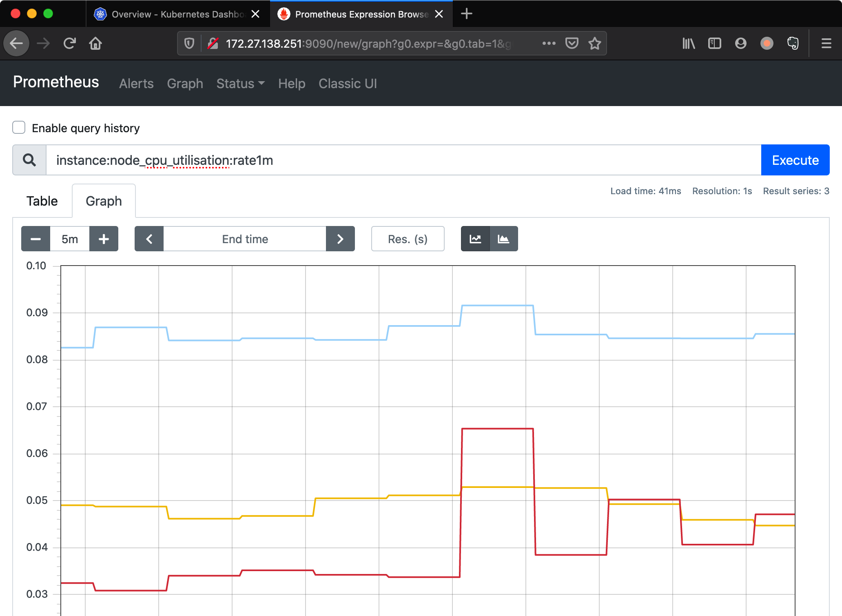This screenshot has width=842, height=616.
Task: Click the red line peak on graph
Action: [x=497, y=429]
